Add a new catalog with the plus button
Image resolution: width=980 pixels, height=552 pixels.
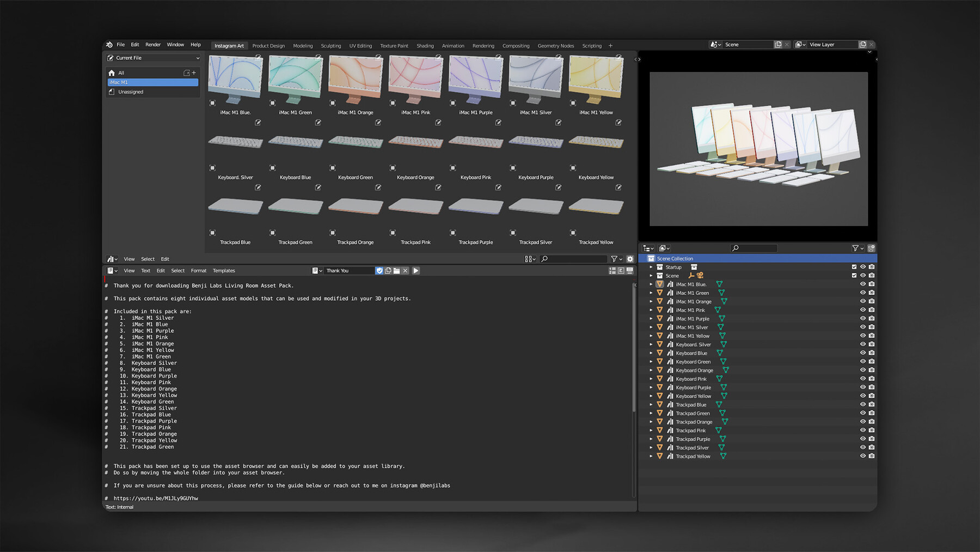tap(194, 72)
